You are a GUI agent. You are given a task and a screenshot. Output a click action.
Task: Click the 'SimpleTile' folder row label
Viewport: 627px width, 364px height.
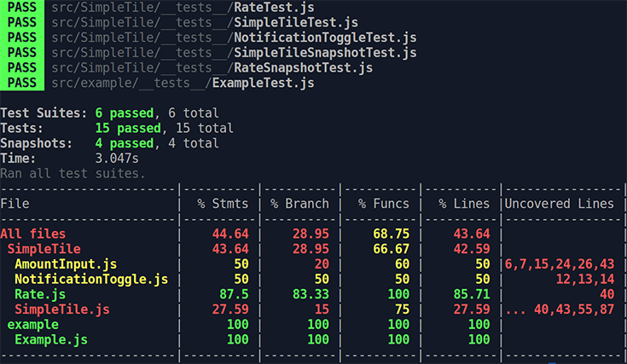tap(44, 249)
